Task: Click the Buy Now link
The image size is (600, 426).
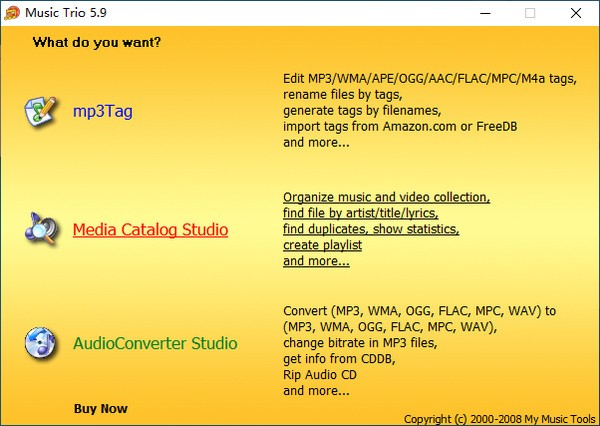Action: [101, 408]
